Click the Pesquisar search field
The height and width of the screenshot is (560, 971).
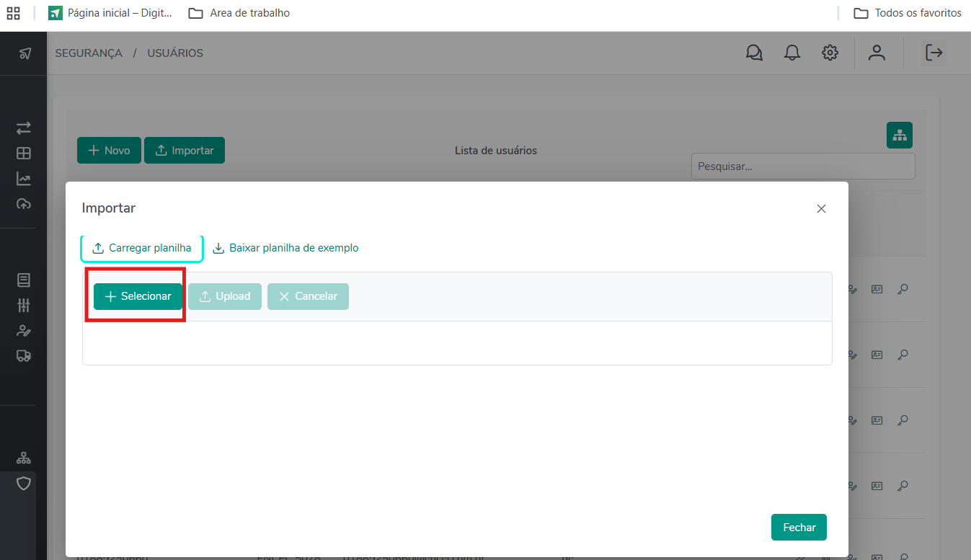pyautogui.click(x=802, y=166)
